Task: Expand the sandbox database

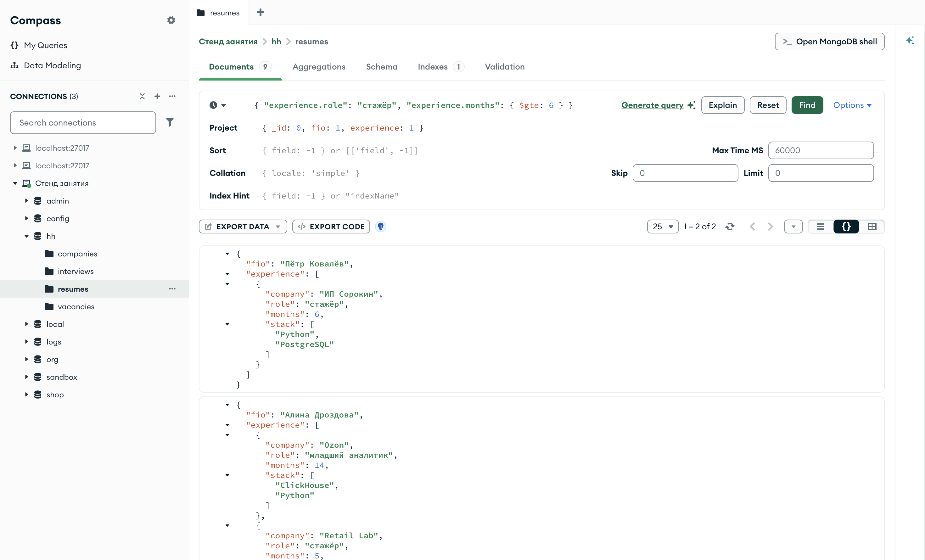Action: pos(26,377)
